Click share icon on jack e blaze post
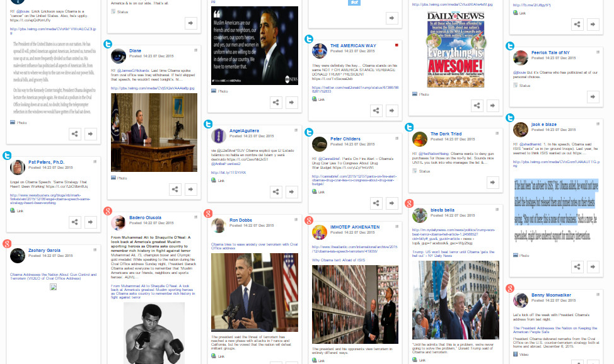Viewport: 614px width, 364px height. point(577,266)
